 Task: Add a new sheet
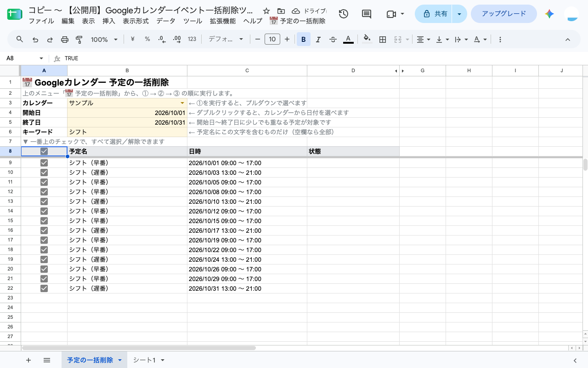click(x=28, y=360)
